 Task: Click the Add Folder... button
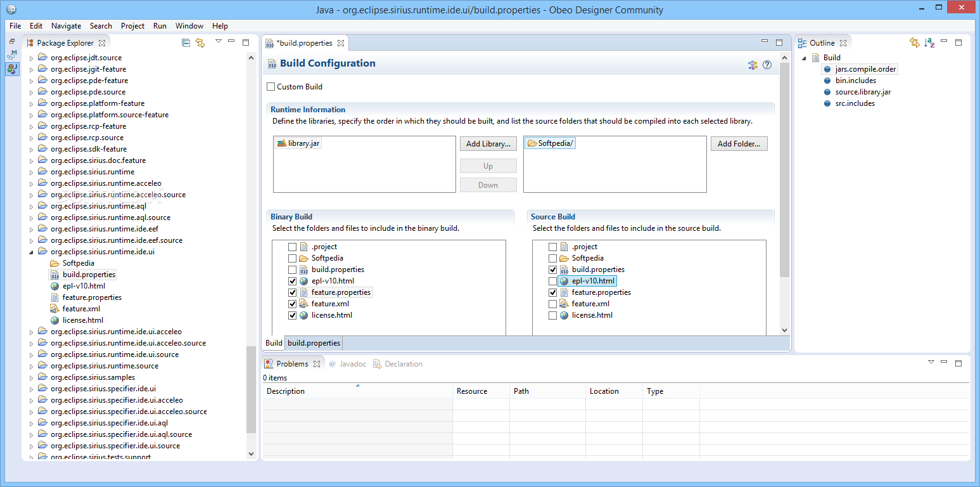pos(739,144)
